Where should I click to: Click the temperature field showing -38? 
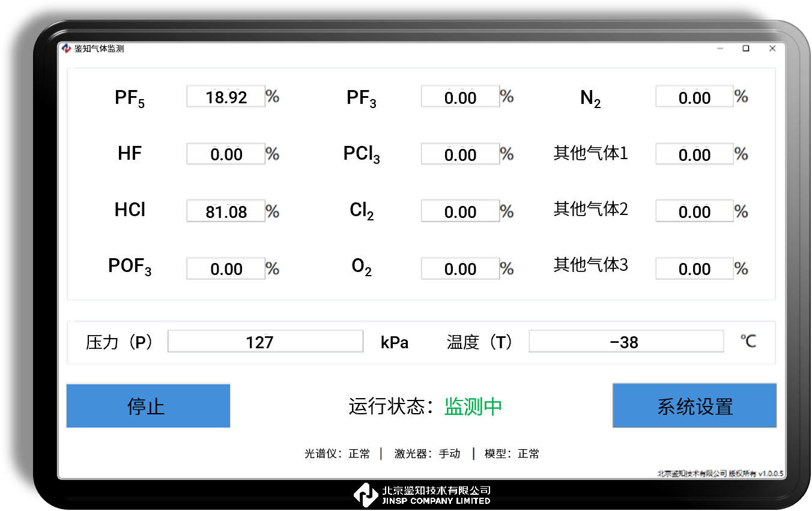coord(626,341)
